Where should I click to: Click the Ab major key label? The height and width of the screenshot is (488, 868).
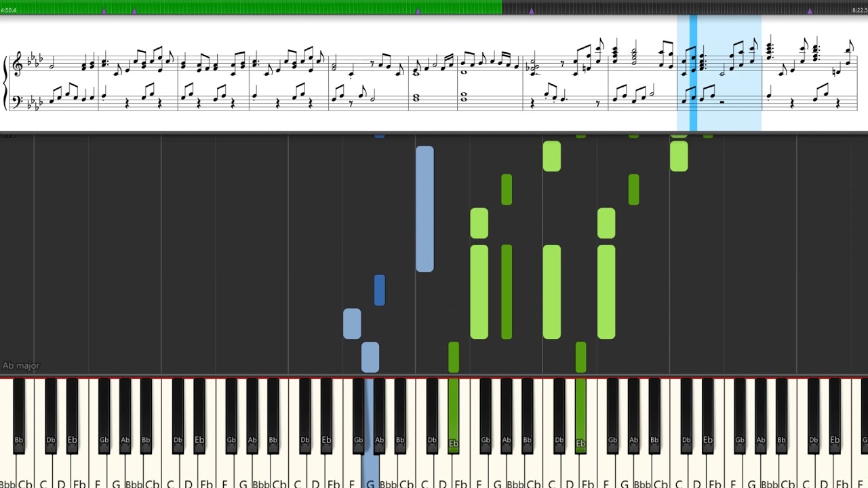point(21,365)
